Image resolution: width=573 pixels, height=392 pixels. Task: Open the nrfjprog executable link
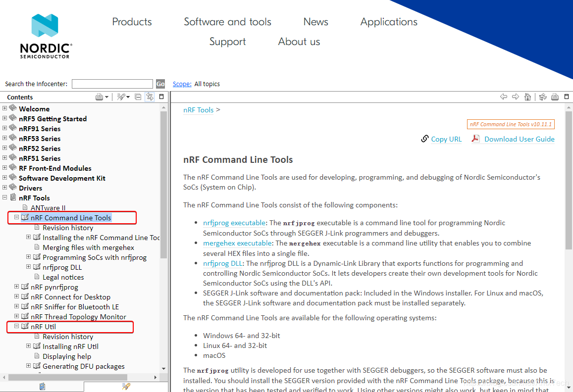[x=234, y=223]
